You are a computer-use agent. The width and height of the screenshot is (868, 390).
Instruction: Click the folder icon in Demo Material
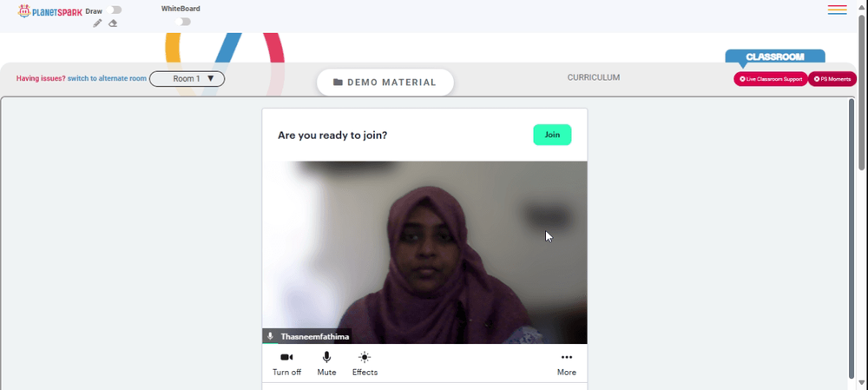pos(338,83)
